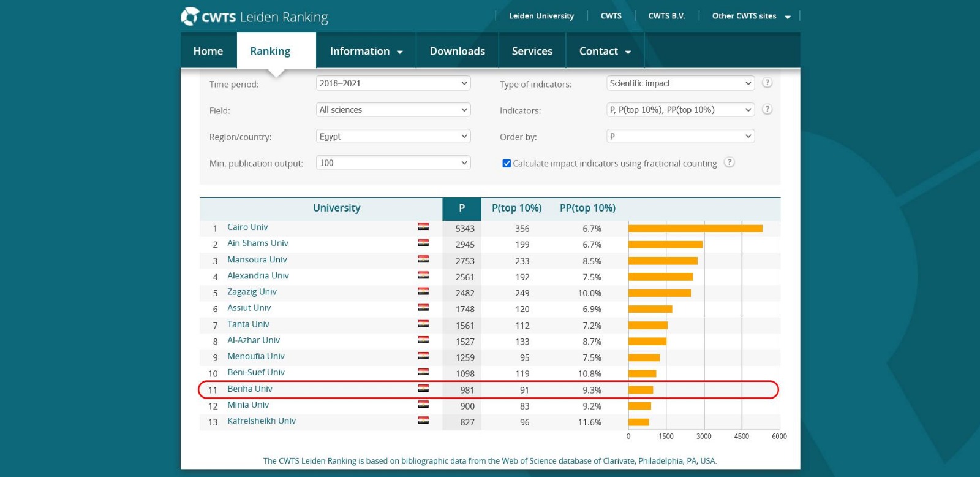The image size is (980, 477).
Task: Open the Mansoura Univ link
Action: (257, 260)
